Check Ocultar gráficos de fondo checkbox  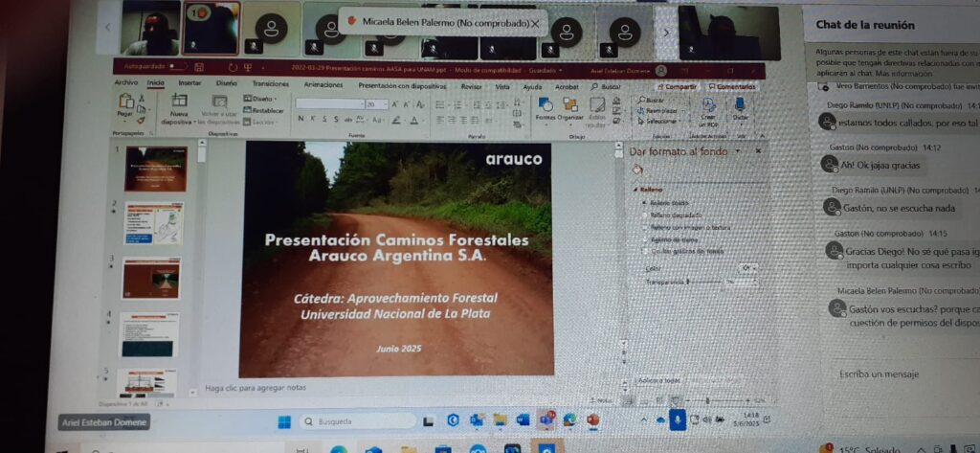point(647,251)
